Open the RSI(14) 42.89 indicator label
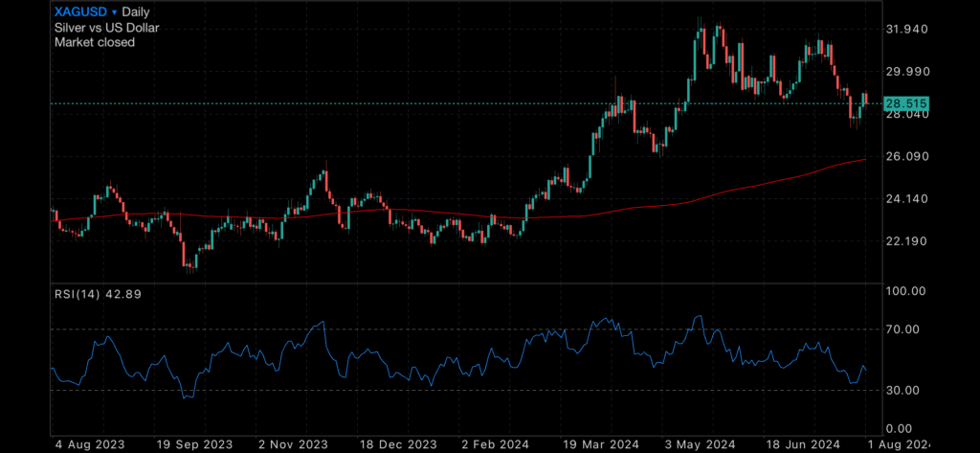This screenshot has height=453, width=980. click(x=98, y=293)
